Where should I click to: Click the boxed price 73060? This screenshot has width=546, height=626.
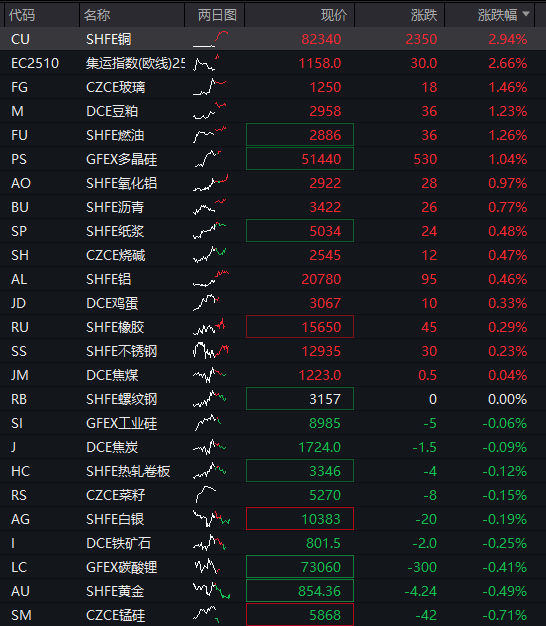coord(300,567)
